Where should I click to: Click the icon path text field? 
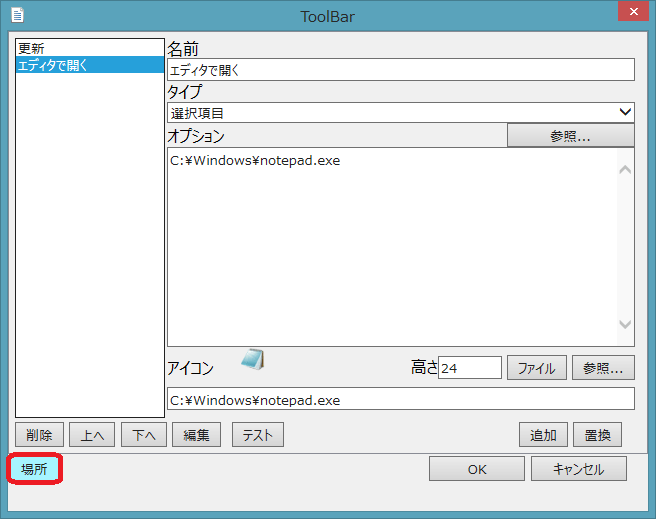[x=400, y=399]
